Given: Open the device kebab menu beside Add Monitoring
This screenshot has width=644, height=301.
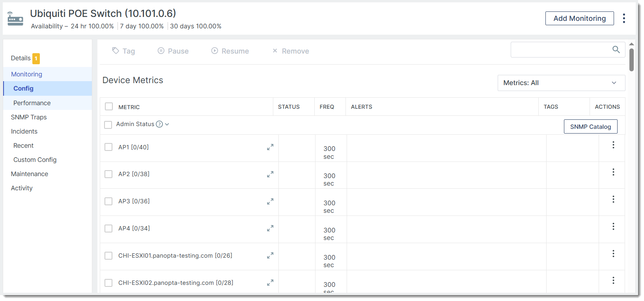Looking at the screenshot, I should pos(623,19).
